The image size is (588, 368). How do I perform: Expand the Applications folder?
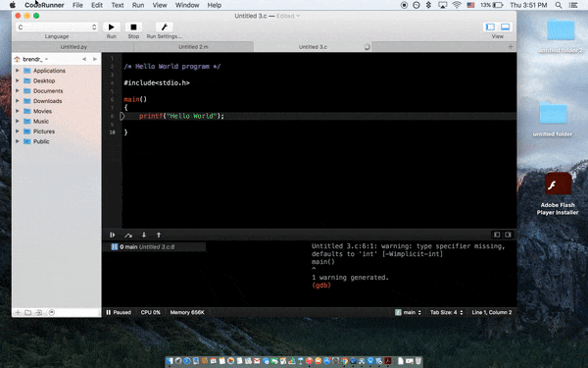[x=18, y=71]
